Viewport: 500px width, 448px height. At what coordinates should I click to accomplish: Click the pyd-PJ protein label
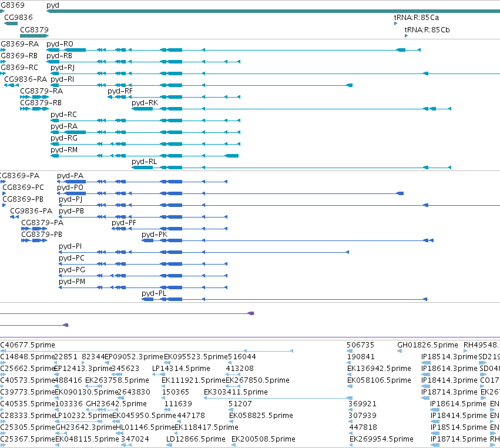click(x=71, y=199)
